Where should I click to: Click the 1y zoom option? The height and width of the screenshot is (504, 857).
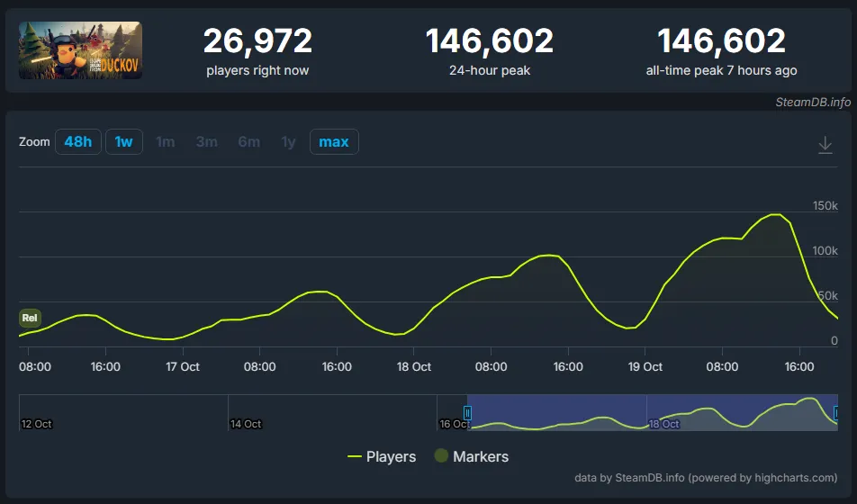click(x=288, y=142)
